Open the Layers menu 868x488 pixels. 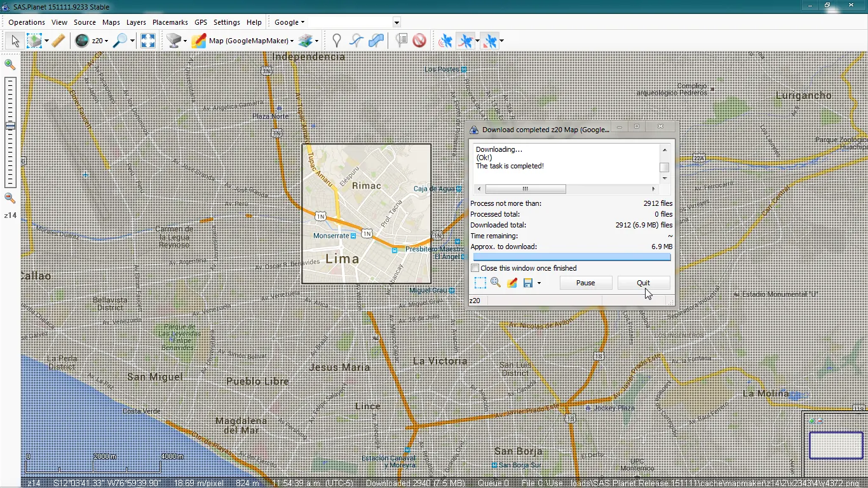pos(136,22)
